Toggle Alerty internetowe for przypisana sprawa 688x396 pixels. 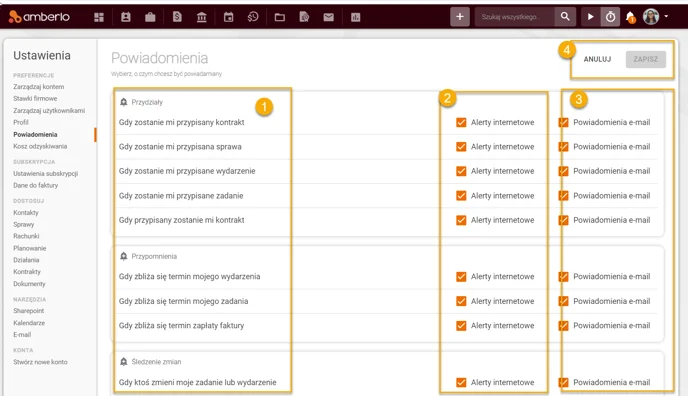pos(461,146)
